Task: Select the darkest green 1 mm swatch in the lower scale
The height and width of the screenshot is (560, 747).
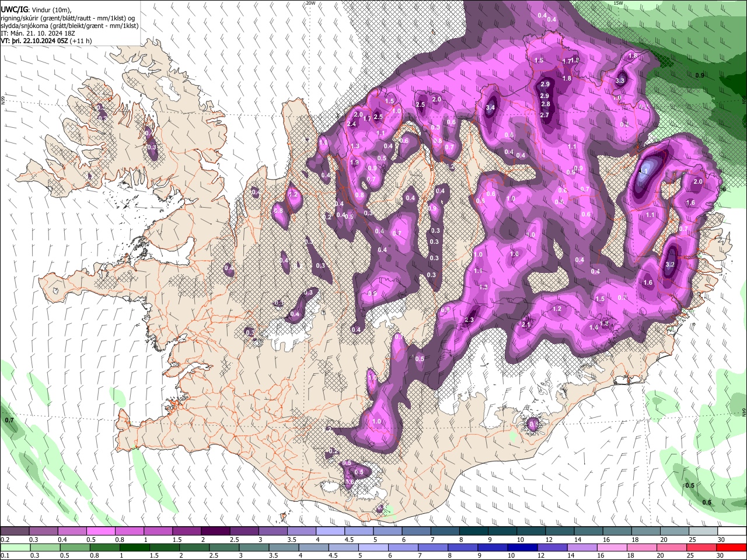Action: (x=134, y=547)
